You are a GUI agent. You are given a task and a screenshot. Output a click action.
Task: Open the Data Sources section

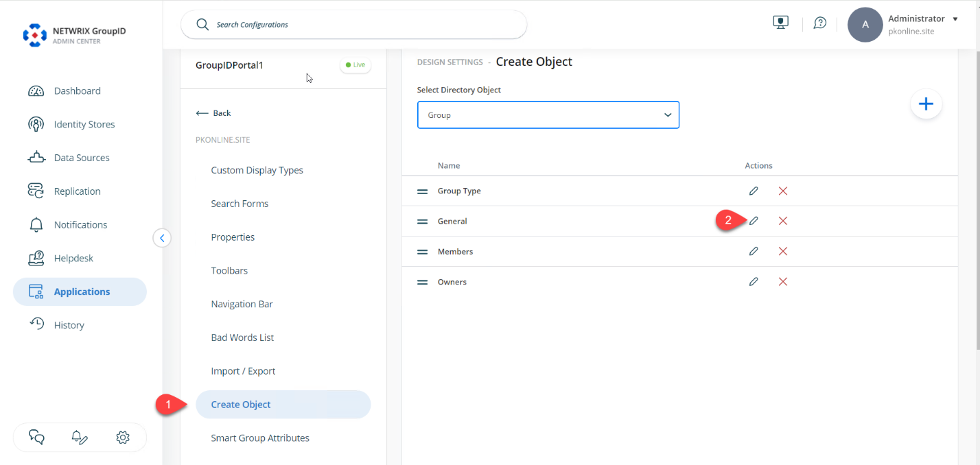click(82, 157)
